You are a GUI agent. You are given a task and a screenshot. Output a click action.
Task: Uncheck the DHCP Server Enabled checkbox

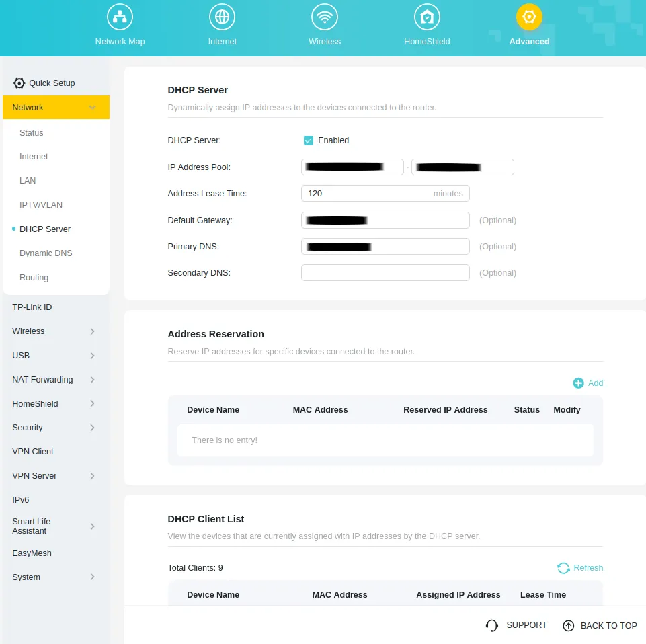coord(308,140)
